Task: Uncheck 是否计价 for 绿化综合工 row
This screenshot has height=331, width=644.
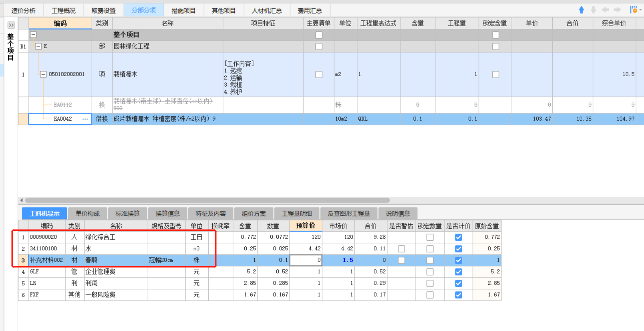Action: point(459,237)
